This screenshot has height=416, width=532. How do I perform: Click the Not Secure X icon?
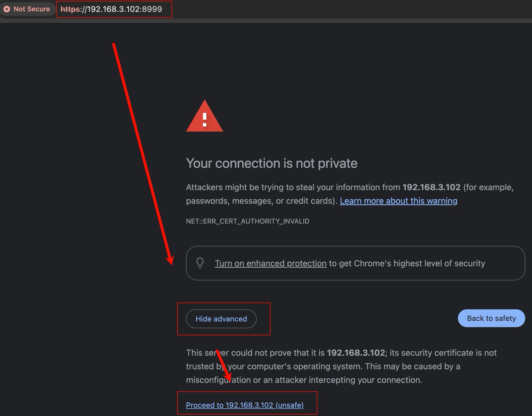(7, 9)
